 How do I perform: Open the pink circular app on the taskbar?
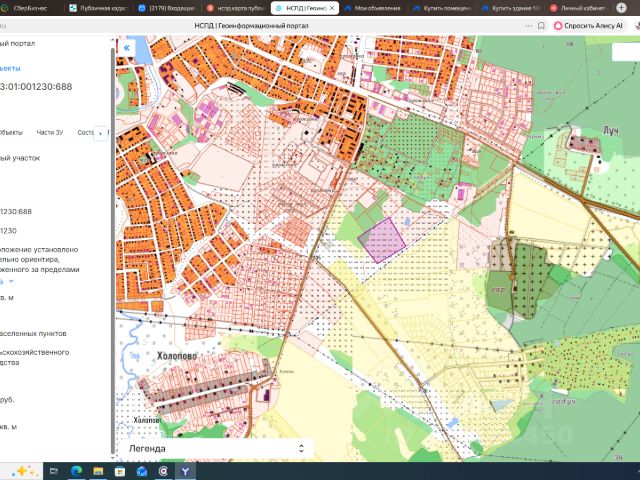click(163, 471)
